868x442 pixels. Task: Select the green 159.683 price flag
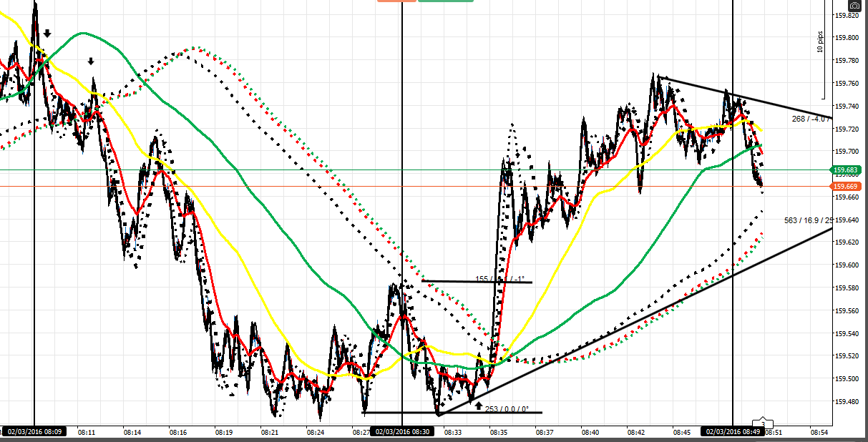click(846, 169)
